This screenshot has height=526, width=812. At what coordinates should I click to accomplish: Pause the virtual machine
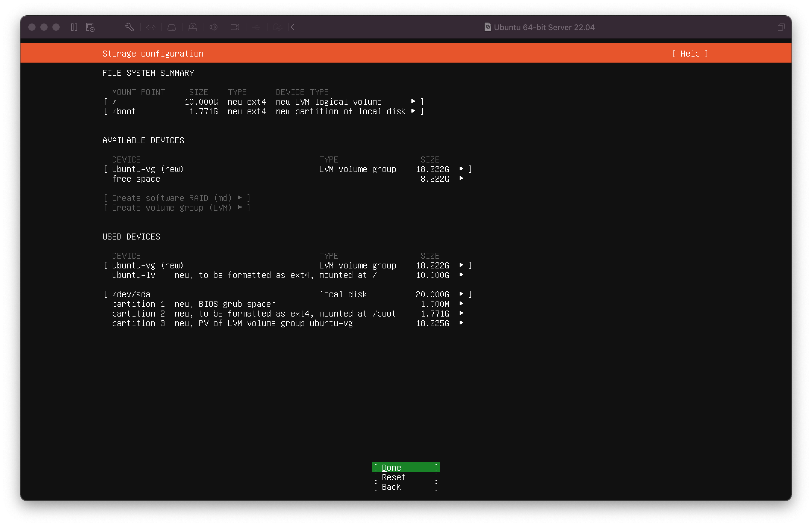(x=74, y=27)
